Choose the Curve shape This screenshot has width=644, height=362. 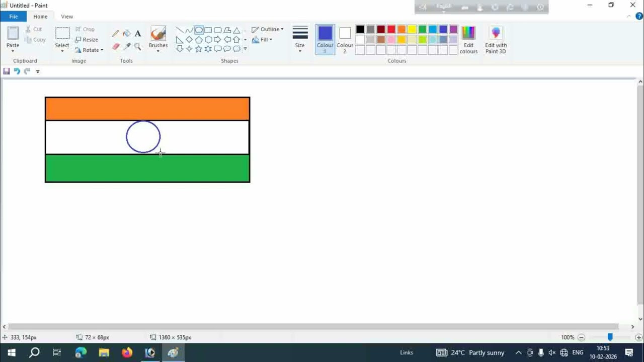pyautogui.click(x=189, y=30)
